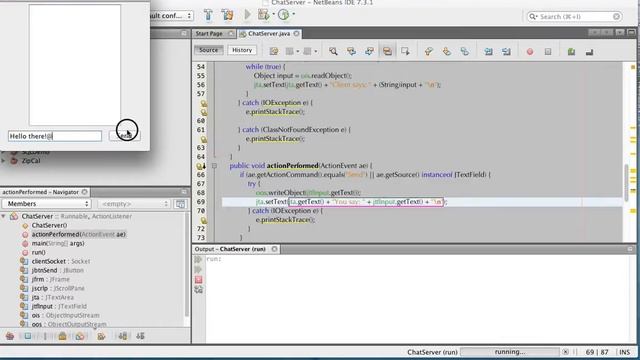
Task: Select the Output - ChatServer (run) tab
Action: coord(230,249)
